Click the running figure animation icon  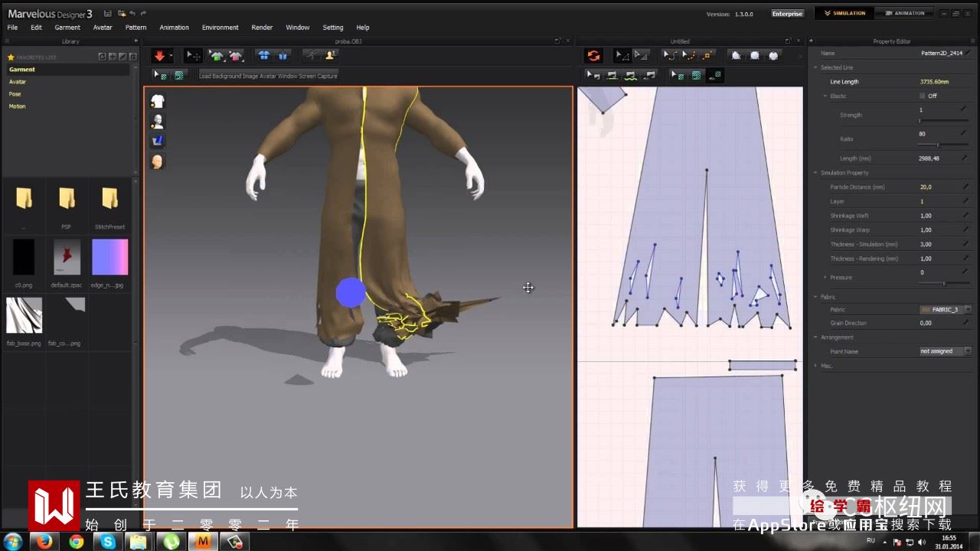point(311,55)
